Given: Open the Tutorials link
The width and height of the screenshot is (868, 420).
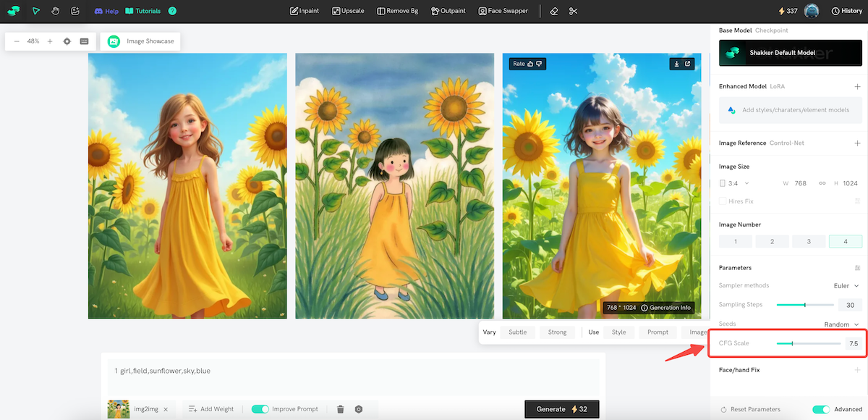Looking at the screenshot, I should coord(144,11).
